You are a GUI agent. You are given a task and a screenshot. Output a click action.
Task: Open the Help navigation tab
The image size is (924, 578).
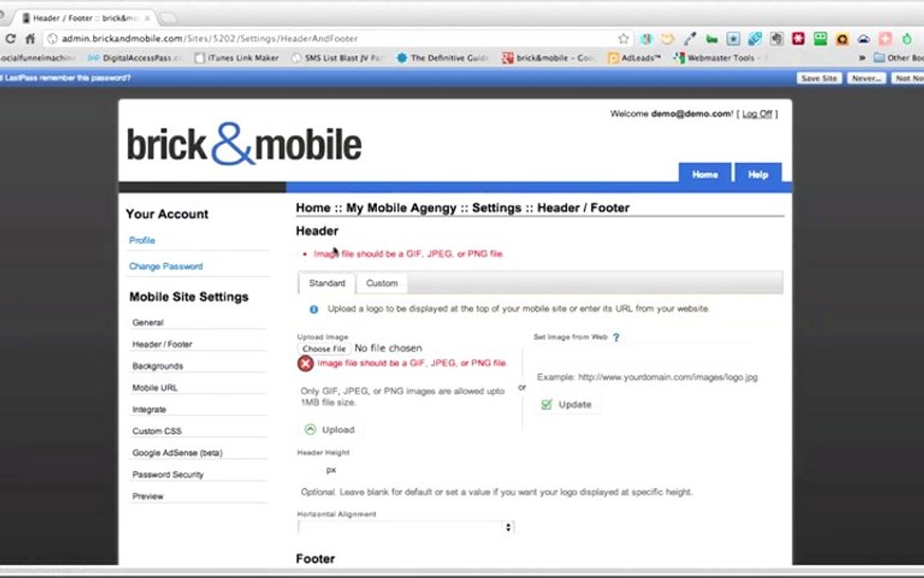pos(758,174)
